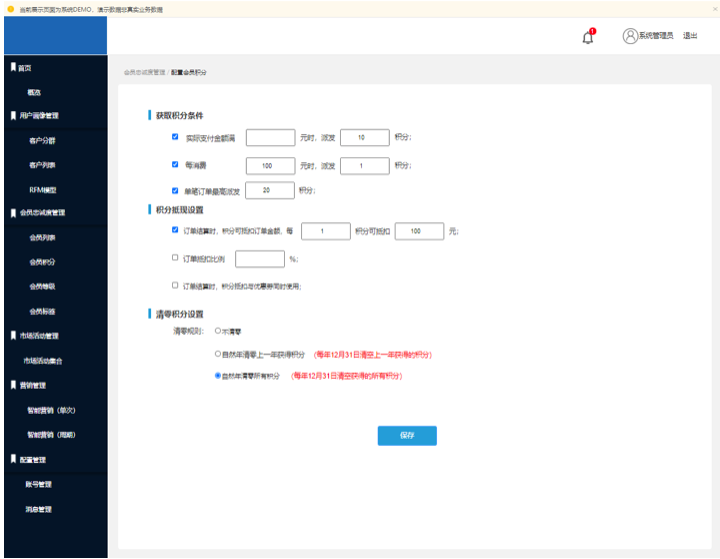Click the 配置会员积分 breadcrumb text
The image size is (720, 559).
[189, 73]
